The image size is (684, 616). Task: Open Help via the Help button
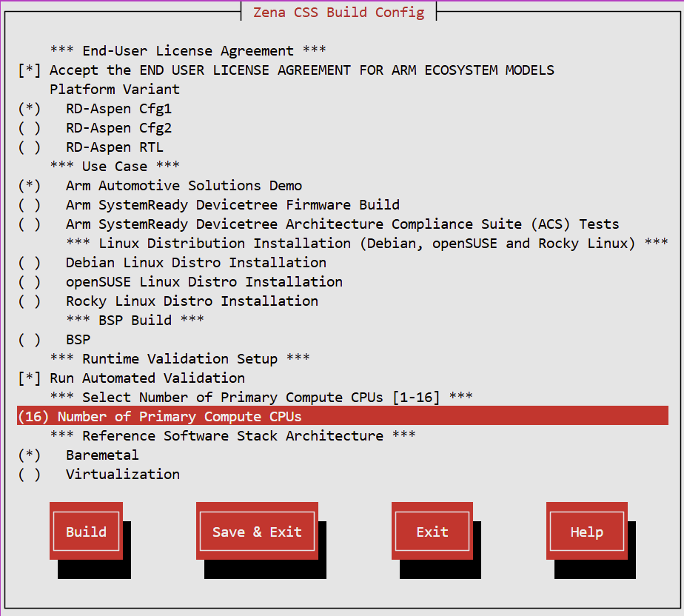(x=587, y=531)
